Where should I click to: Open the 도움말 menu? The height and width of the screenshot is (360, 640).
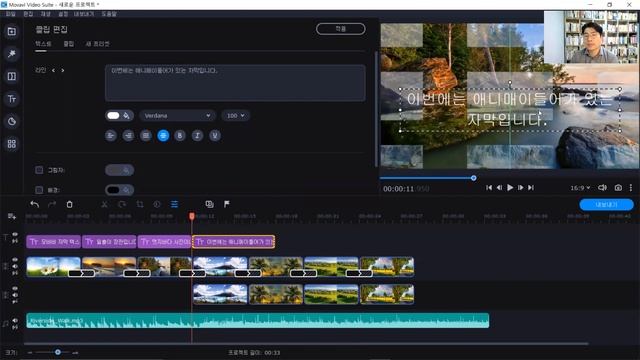point(109,14)
